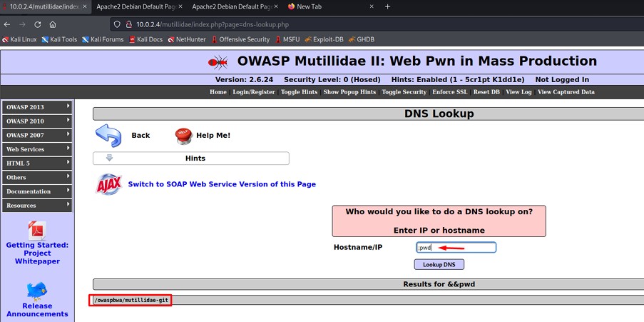Open the PDF whitepaper icon
The width and height of the screenshot is (644, 322).
(37, 231)
